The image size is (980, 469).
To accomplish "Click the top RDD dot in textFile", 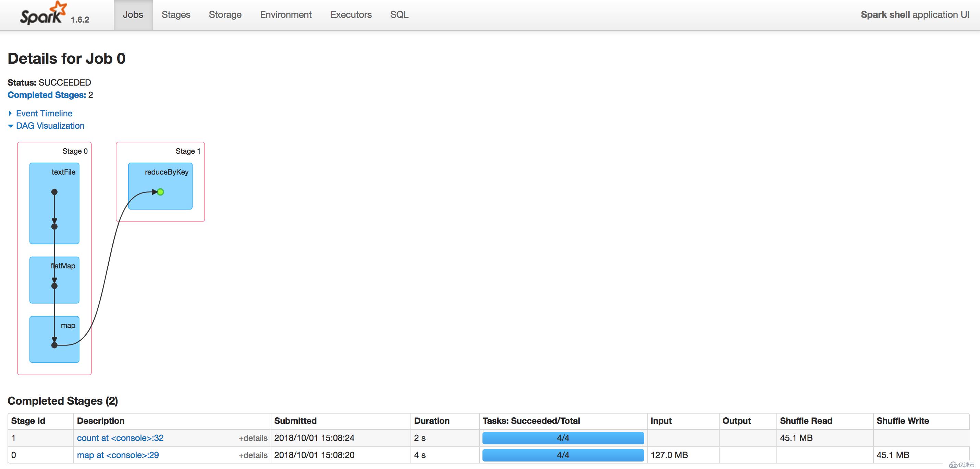I will click(x=54, y=192).
